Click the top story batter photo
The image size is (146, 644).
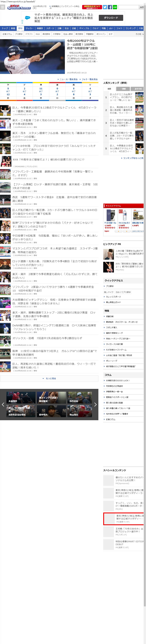pyautogui.click(x=32, y=56)
